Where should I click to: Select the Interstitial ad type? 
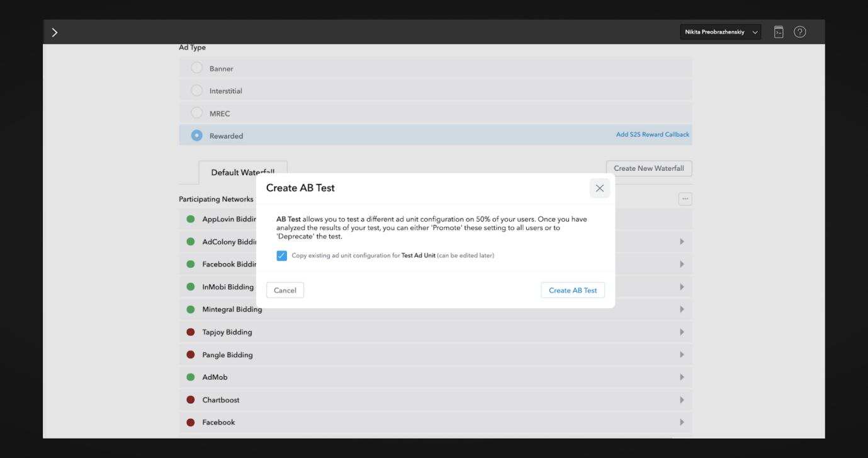click(197, 91)
